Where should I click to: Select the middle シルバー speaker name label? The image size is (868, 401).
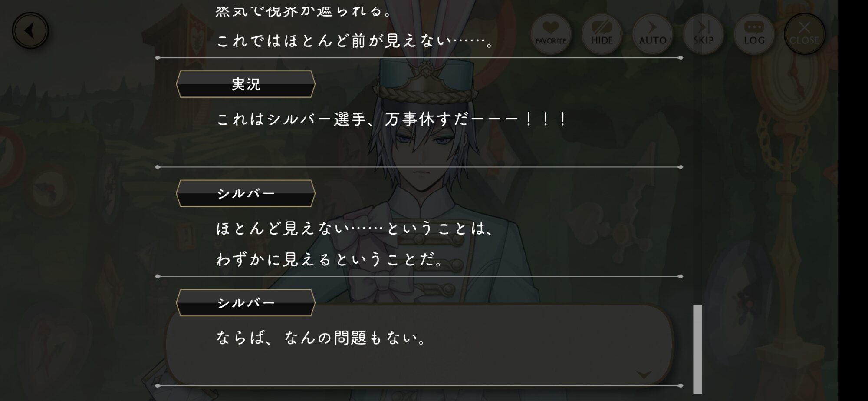pos(246,193)
